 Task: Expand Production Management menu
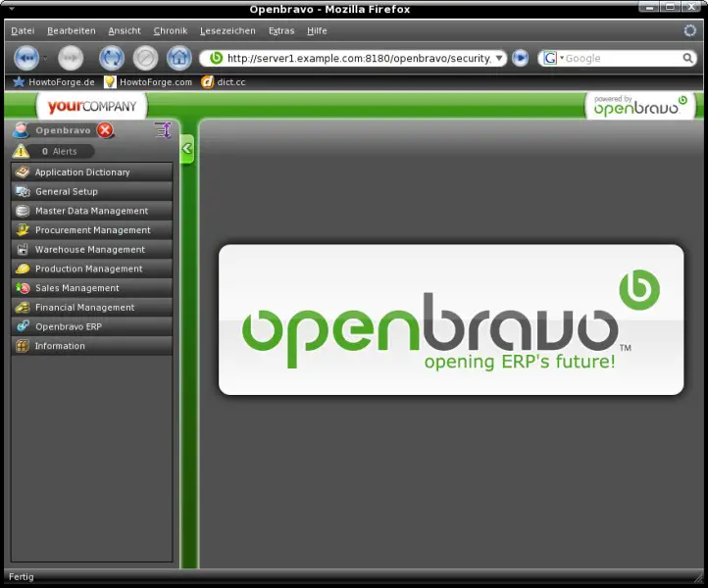pos(92,269)
